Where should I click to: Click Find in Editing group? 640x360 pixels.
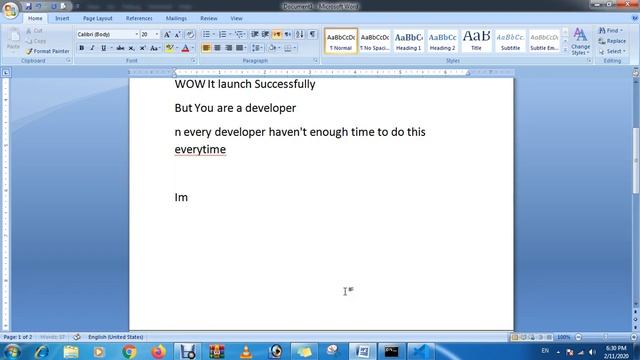[x=611, y=31]
